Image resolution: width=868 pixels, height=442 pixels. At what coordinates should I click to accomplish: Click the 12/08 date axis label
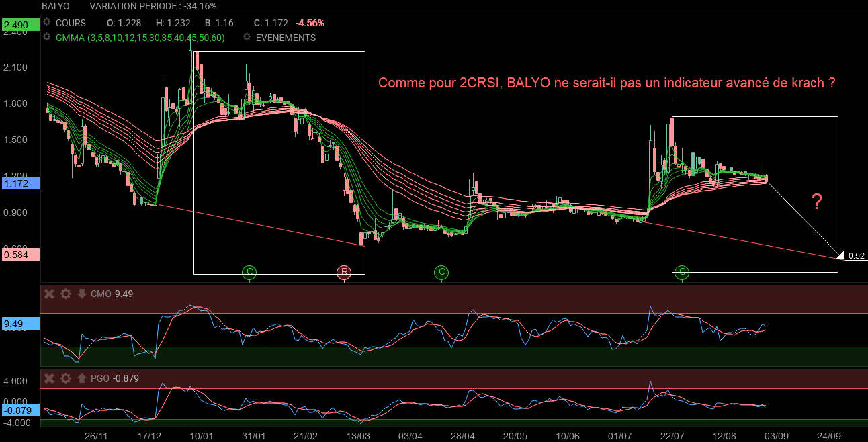pos(724,435)
